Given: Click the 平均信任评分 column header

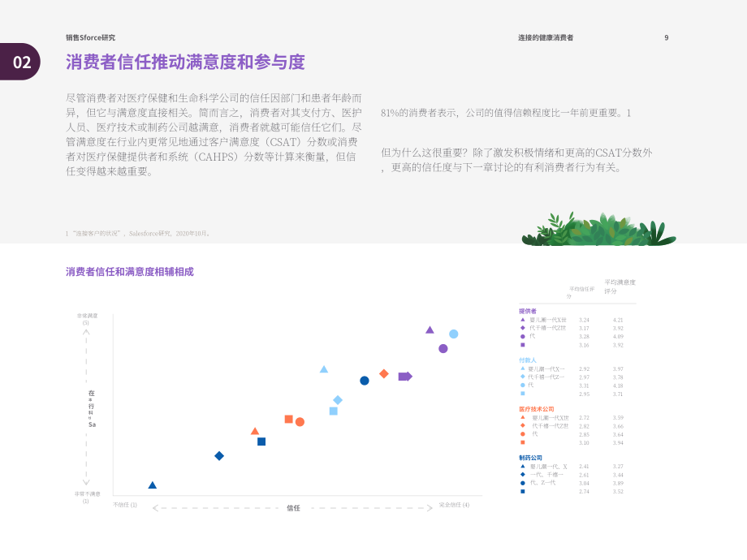Looking at the screenshot, I should 581,292.
